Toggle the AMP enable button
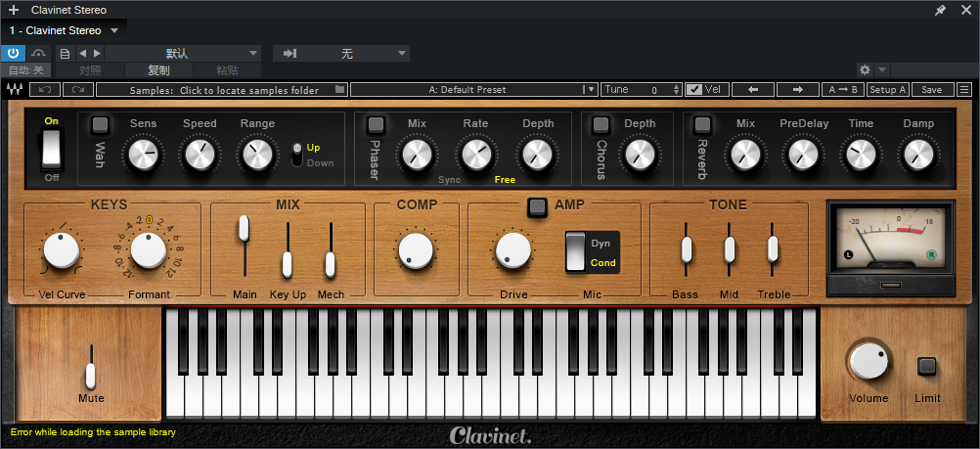 coord(537,206)
